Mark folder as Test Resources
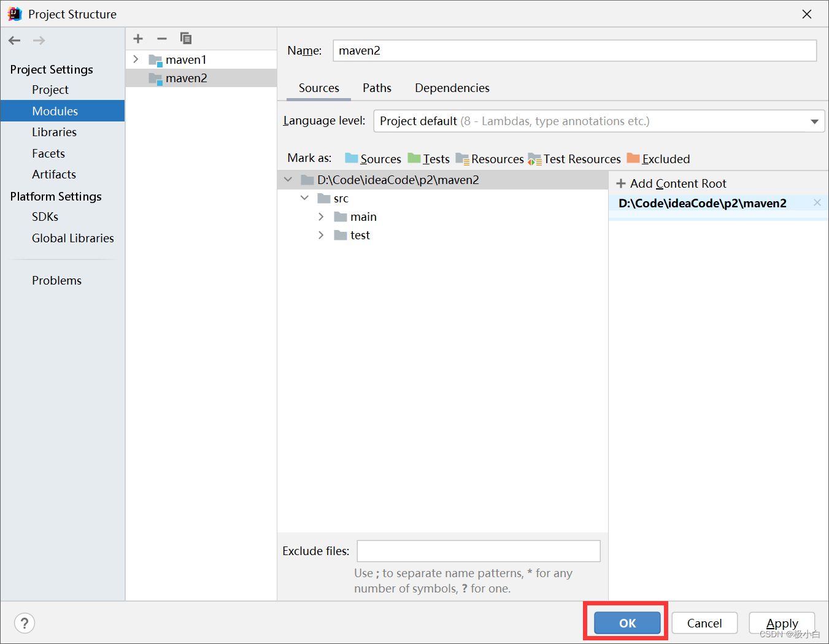Screen dimensions: 829x644 pos(574,159)
